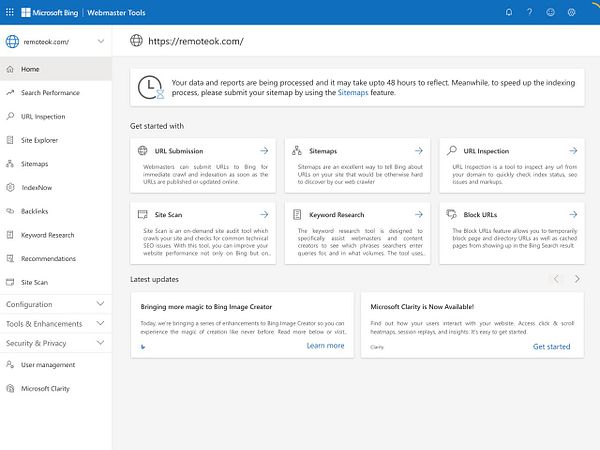Expand the remoteok.com site dropdown chevron
Screen dimensions: 600x450
coord(101,41)
